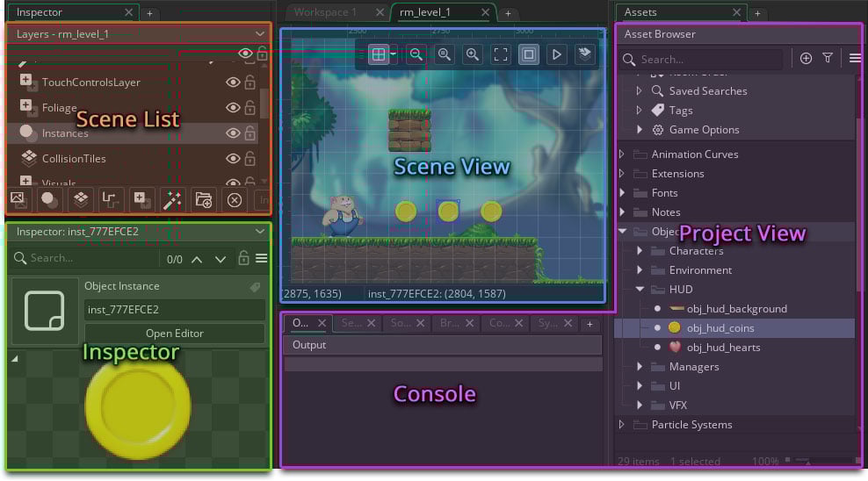
Task: Select obj_hud_hearts in the Asset Browser
Action: coord(723,348)
